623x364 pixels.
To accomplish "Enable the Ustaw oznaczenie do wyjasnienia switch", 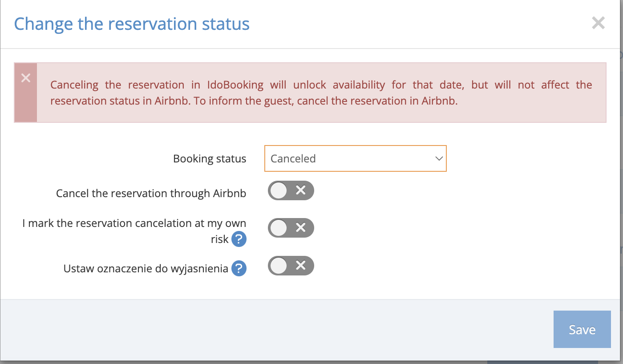I will click(x=291, y=266).
